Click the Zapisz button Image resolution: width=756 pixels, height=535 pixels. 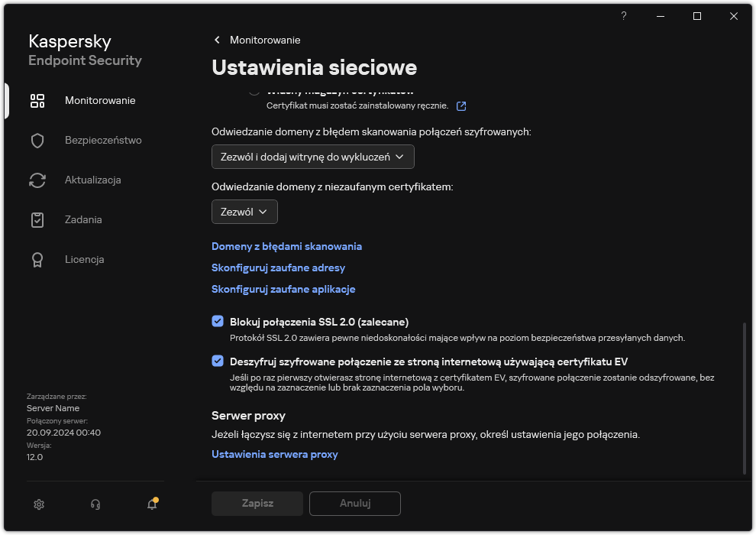pos(257,503)
